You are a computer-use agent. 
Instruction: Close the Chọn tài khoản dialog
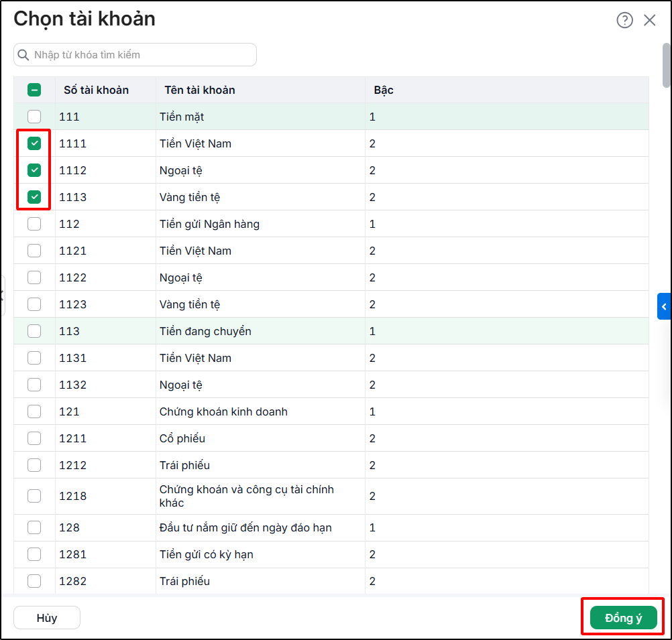pos(649,20)
